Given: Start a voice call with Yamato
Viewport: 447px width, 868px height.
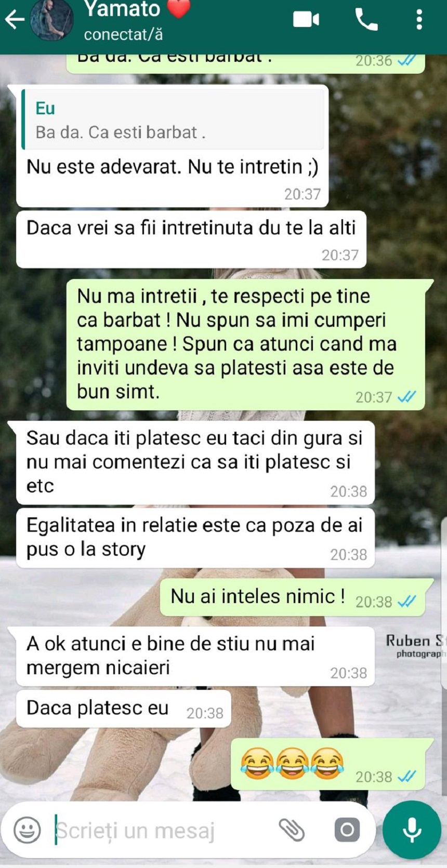Looking at the screenshot, I should click(366, 20).
